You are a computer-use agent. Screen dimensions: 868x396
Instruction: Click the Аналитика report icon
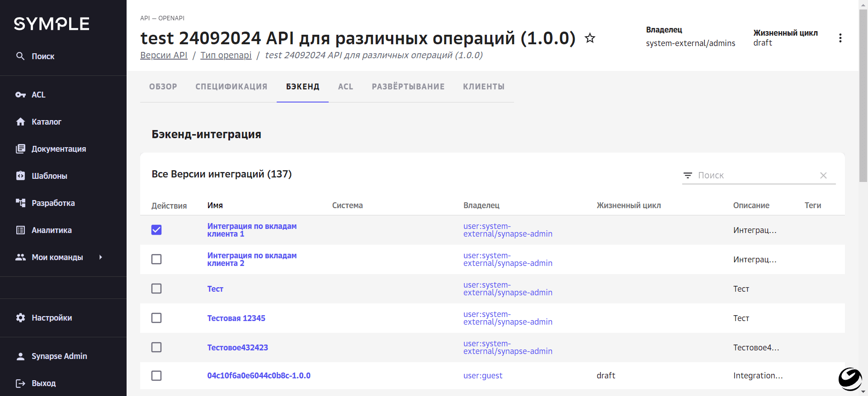tap(20, 230)
